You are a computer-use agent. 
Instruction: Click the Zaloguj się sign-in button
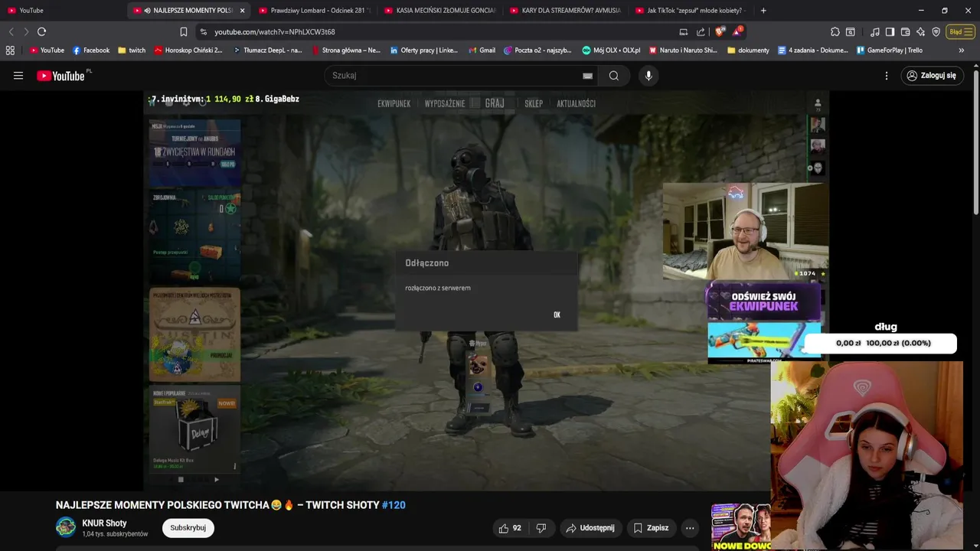tap(931, 76)
